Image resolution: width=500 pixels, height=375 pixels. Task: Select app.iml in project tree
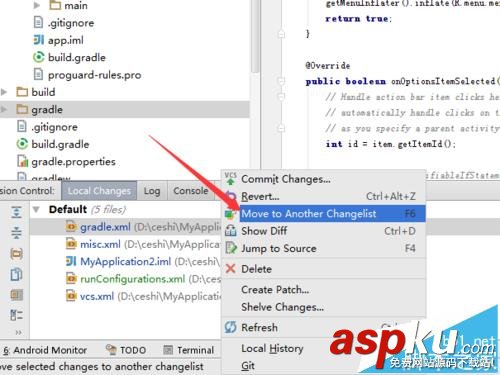click(x=66, y=40)
